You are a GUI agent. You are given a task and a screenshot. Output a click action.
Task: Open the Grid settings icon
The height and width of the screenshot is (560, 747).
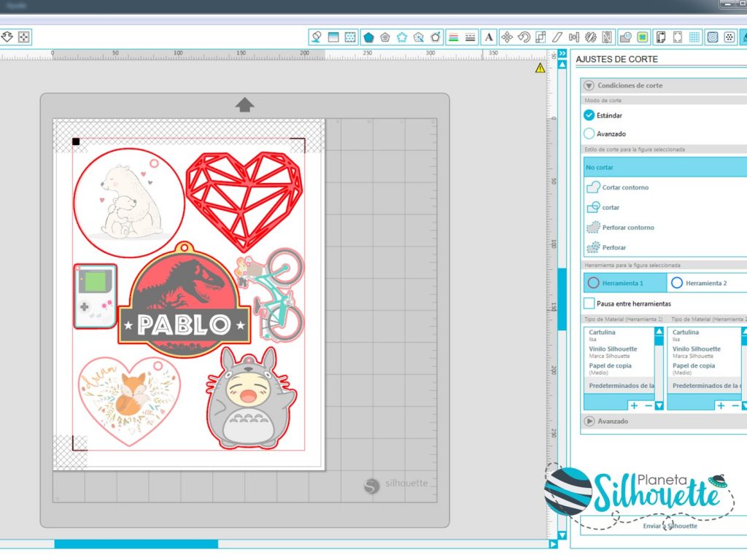(694, 37)
